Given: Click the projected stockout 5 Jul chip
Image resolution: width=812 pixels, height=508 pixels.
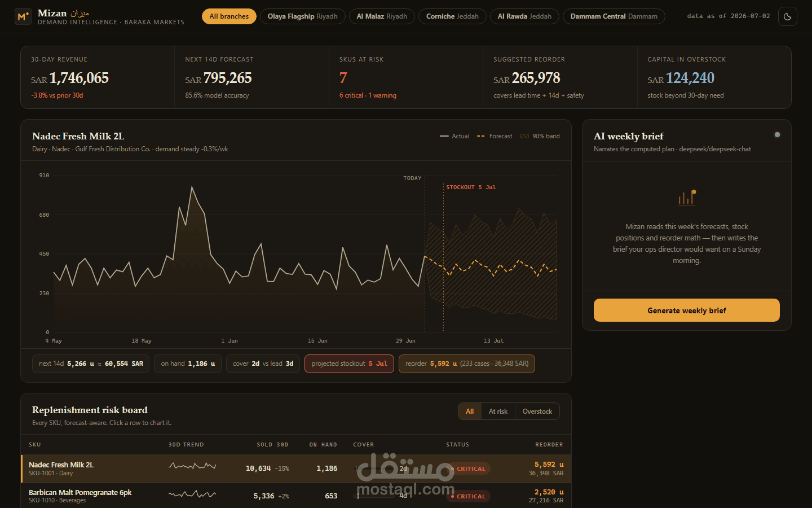Looking at the screenshot, I should point(349,364).
